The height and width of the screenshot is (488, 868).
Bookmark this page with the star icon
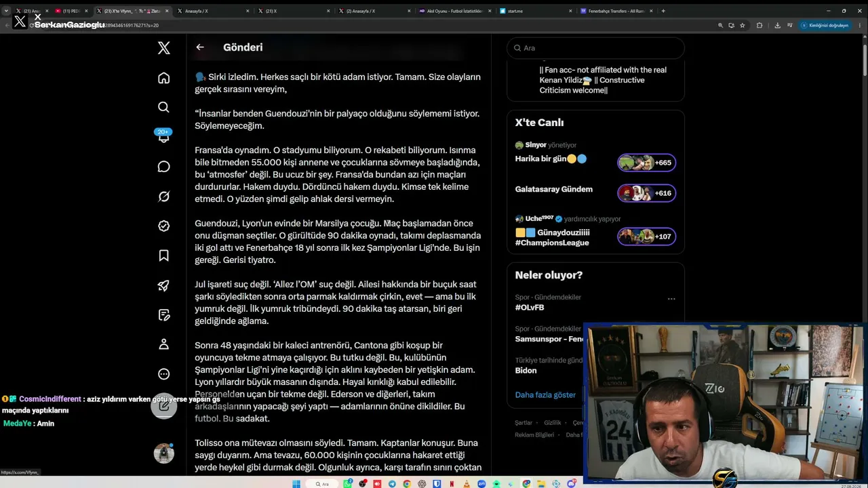pyautogui.click(x=743, y=25)
